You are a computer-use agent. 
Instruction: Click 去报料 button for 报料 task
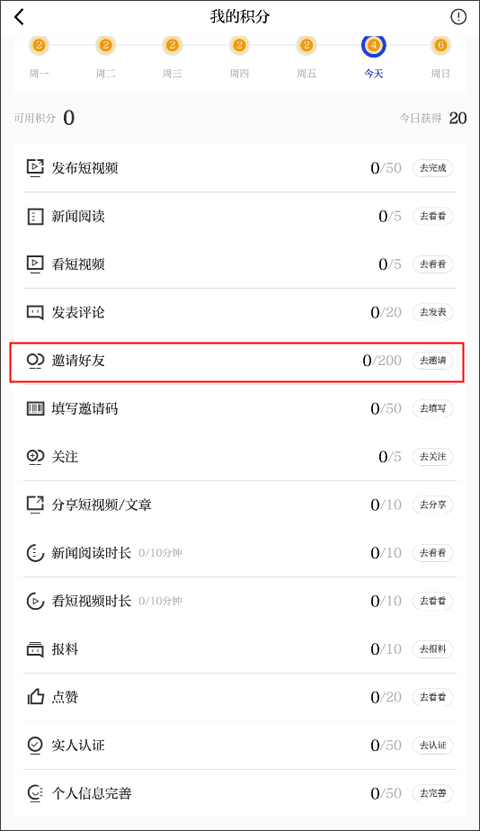(433, 649)
